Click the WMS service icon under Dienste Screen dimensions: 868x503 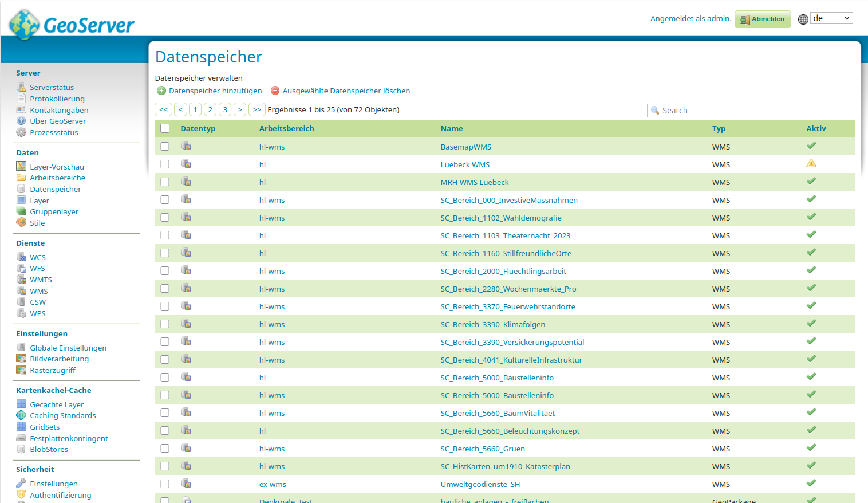click(21, 290)
